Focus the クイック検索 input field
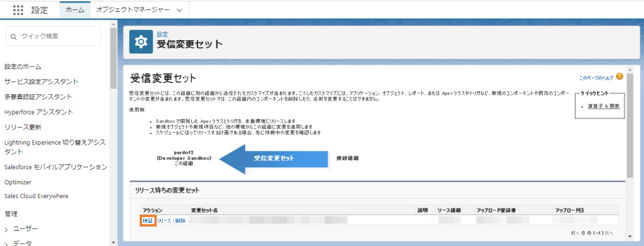 tap(53, 36)
